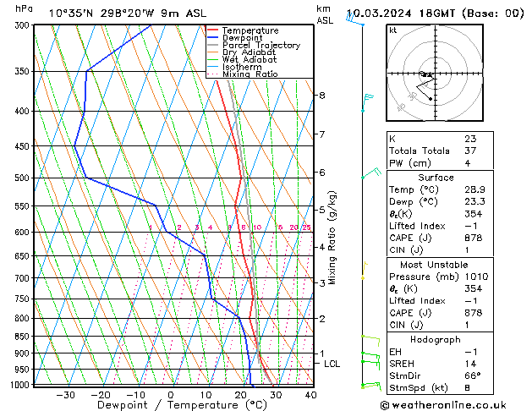
Task: Click the 'Most Unstable' section heading
Action: coord(434,265)
